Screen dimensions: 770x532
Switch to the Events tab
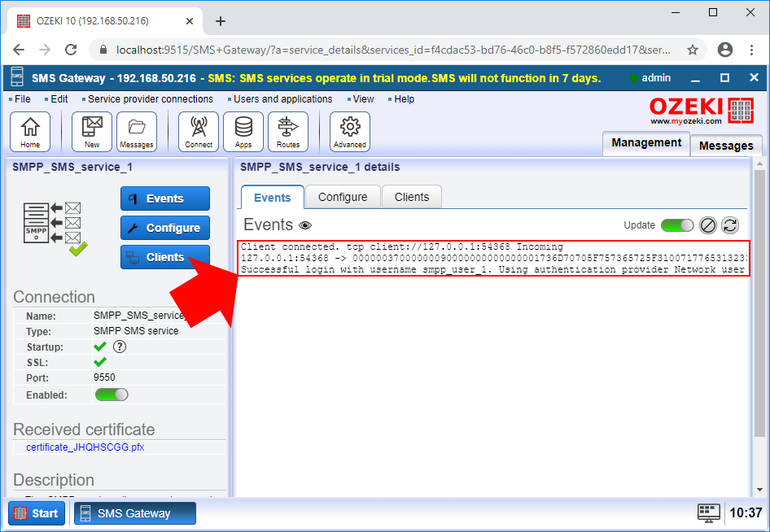pos(273,198)
